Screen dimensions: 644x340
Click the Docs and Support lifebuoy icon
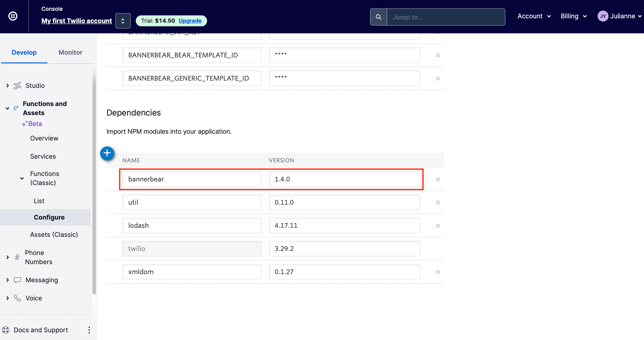6,330
